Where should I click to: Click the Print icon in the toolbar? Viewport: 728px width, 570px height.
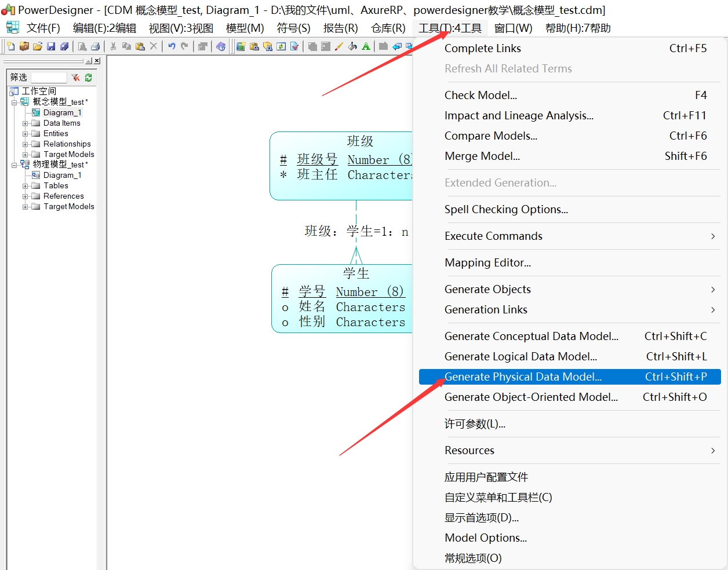(x=95, y=46)
